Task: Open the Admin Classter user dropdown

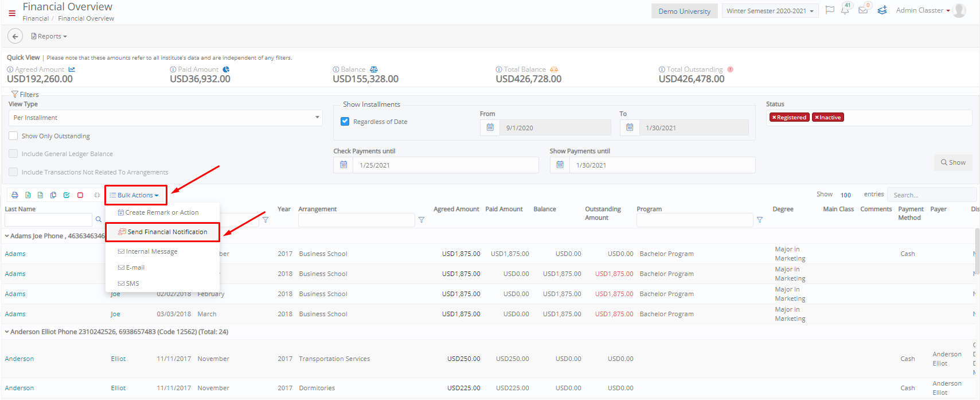Action: pyautogui.click(x=923, y=10)
